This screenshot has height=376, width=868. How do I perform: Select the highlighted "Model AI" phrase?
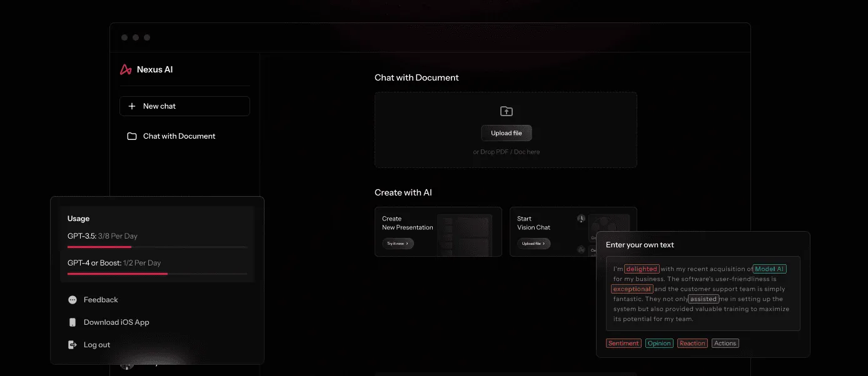pos(769,269)
